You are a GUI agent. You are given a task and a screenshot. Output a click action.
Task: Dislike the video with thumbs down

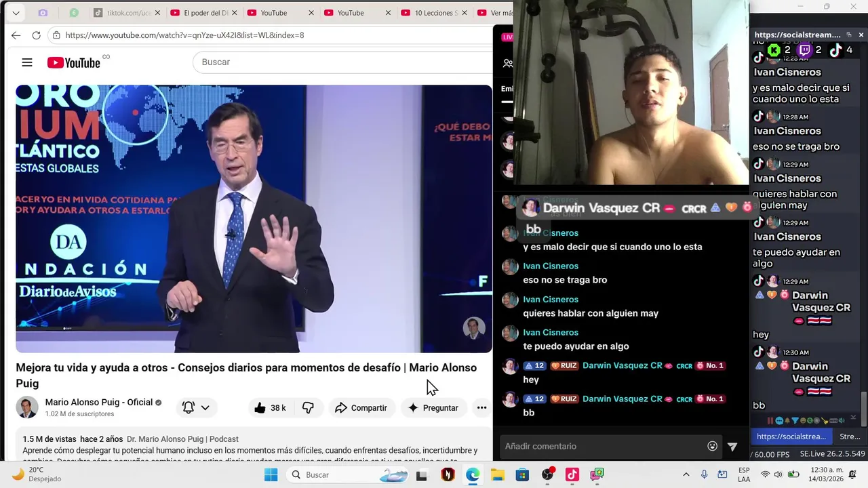pyautogui.click(x=308, y=408)
